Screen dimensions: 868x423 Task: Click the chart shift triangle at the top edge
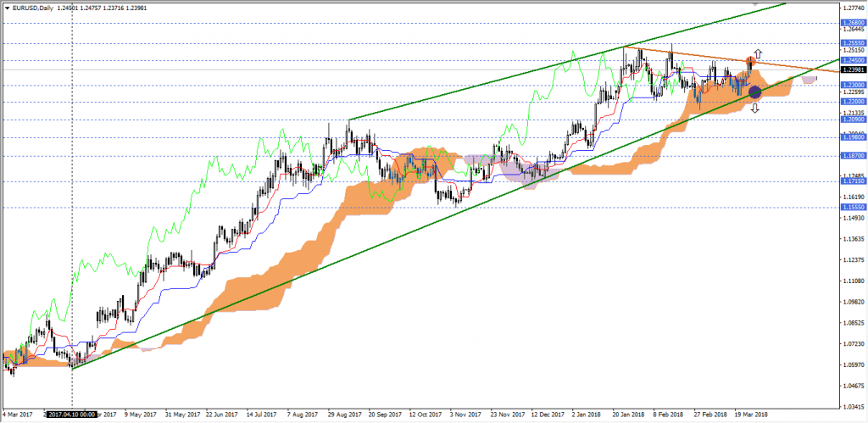click(x=755, y=3)
